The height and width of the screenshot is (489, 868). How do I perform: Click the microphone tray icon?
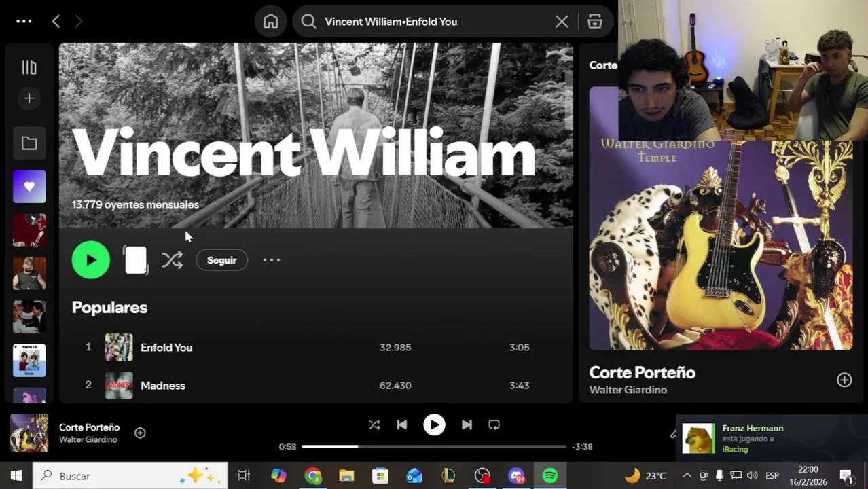coord(719,476)
